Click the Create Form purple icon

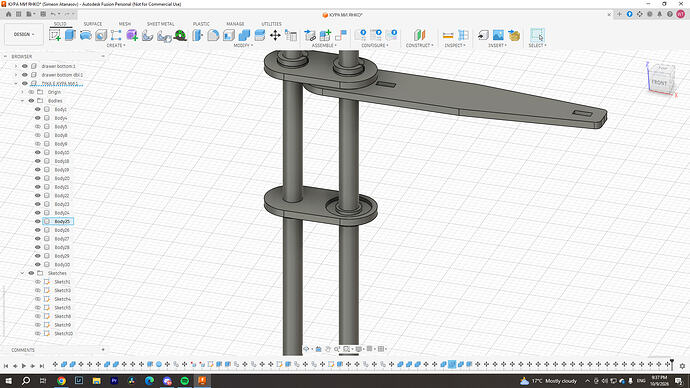point(132,35)
